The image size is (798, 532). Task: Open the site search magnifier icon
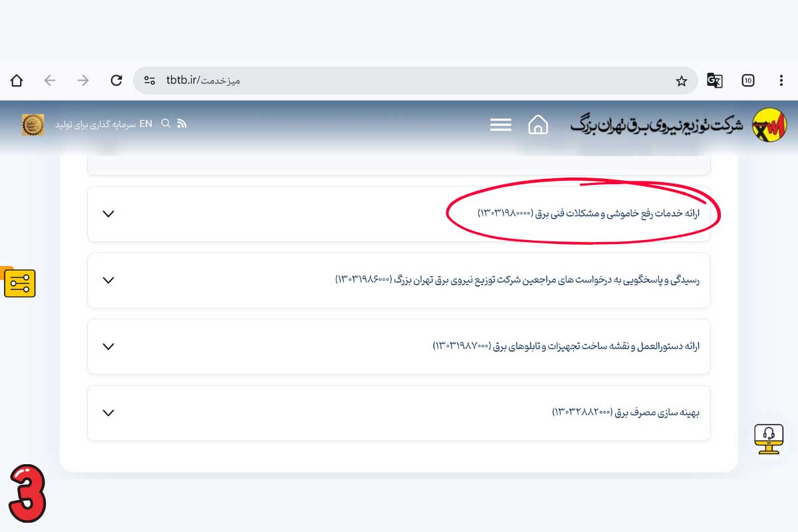[x=166, y=124]
